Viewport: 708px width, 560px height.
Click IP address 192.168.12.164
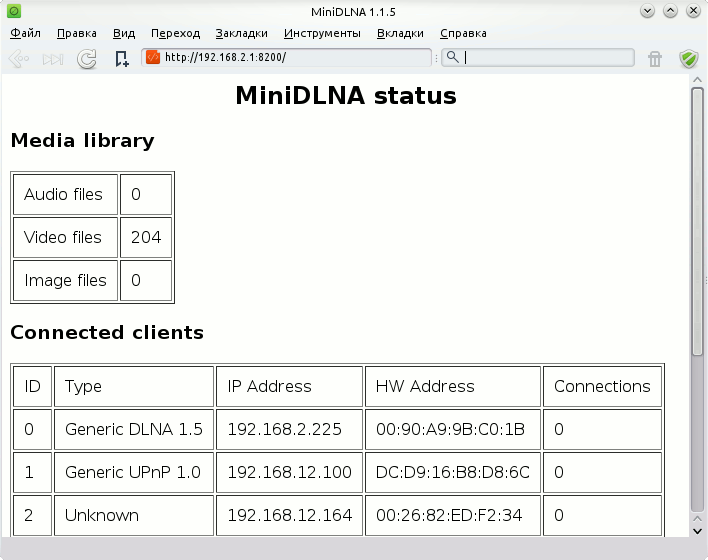point(289,515)
